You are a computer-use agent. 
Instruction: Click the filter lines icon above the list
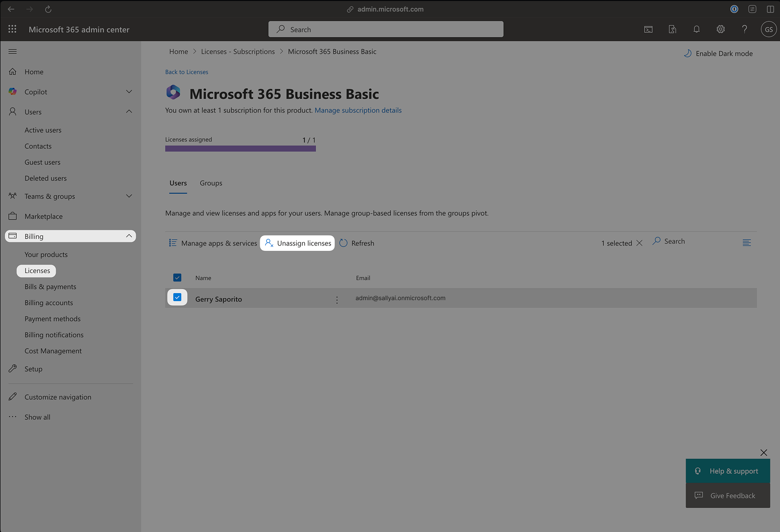click(x=747, y=242)
